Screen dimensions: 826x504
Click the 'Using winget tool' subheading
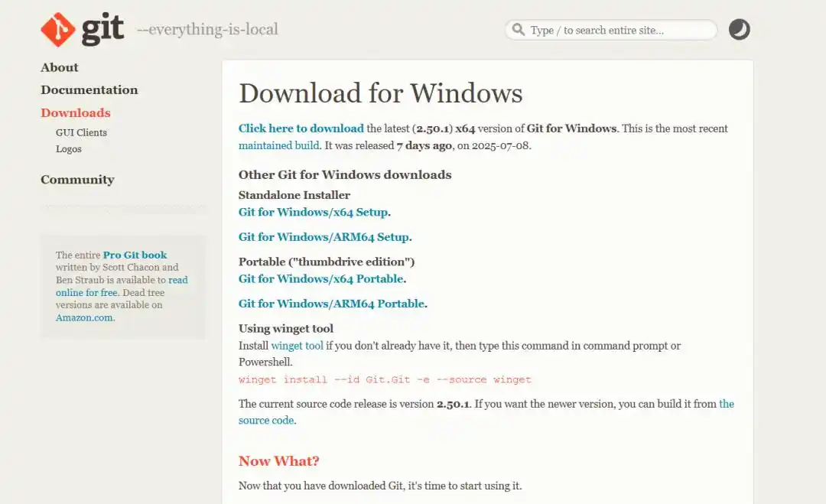point(286,329)
